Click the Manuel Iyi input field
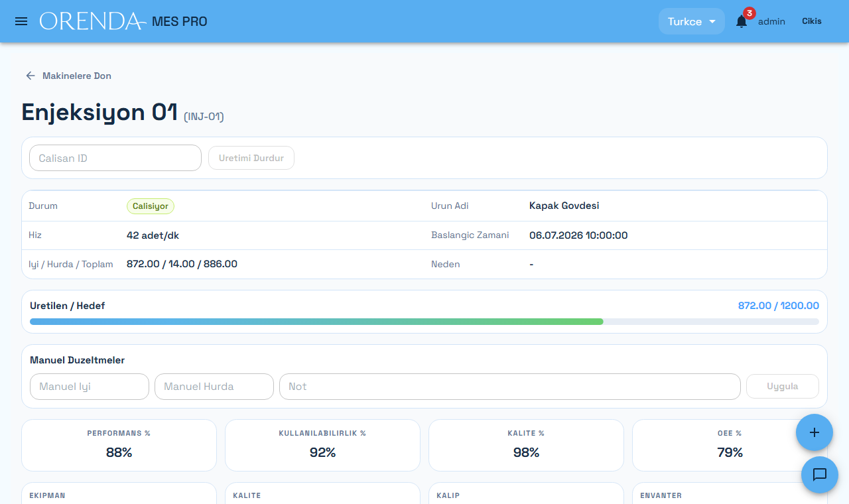849x504 pixels. [x=90, y=387]
